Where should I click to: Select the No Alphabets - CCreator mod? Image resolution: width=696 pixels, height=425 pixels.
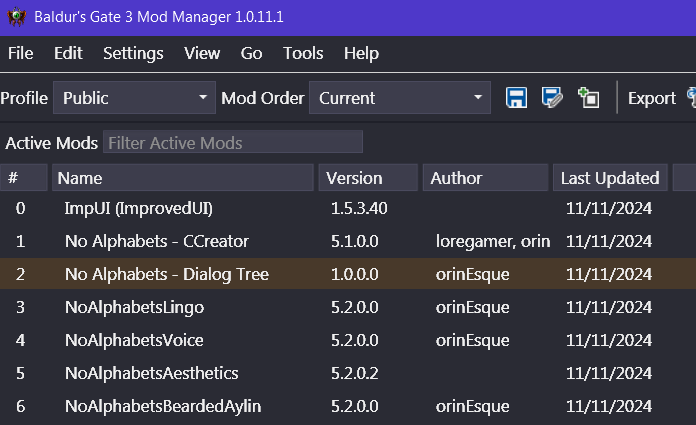tap(156, 242)
